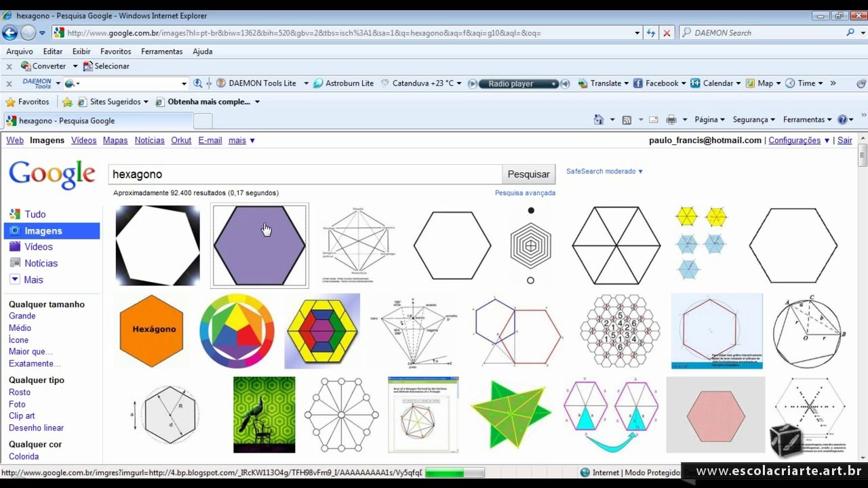The image size is (868, 488).
Task: Click the RSS feeds icon
Action: (x=627, y=120)
